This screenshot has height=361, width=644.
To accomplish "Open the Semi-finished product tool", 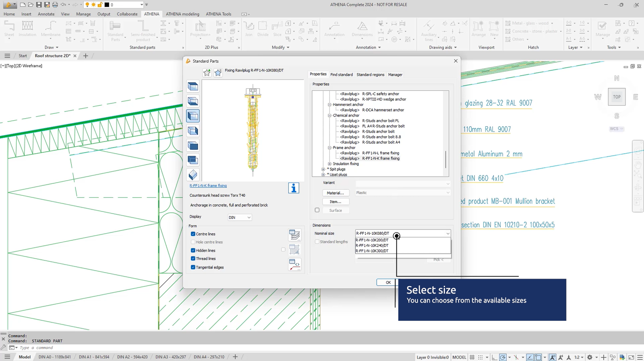I will click(x=143, y=31).
